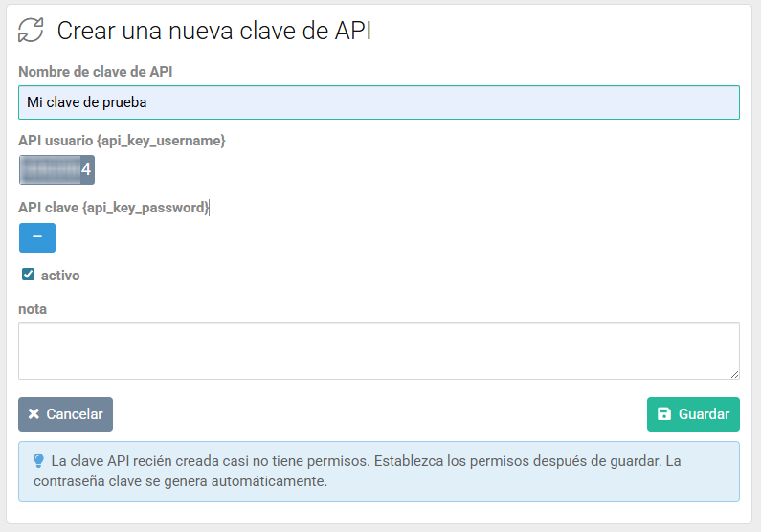Uncheck the activo checkbox
The image size is (761, 532).
(x=28, y=275)
